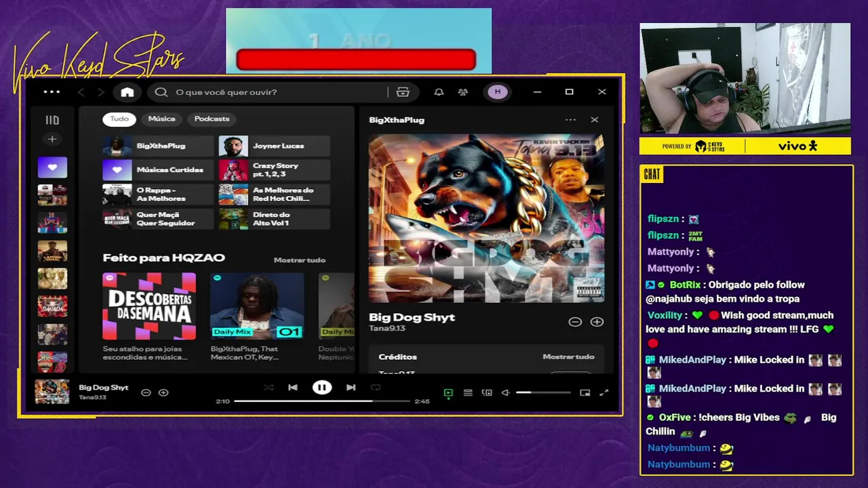This screenshot has height=488, width=868.
Task: Open the Daily Mix 01 cover
Action: tap(257, 306)
